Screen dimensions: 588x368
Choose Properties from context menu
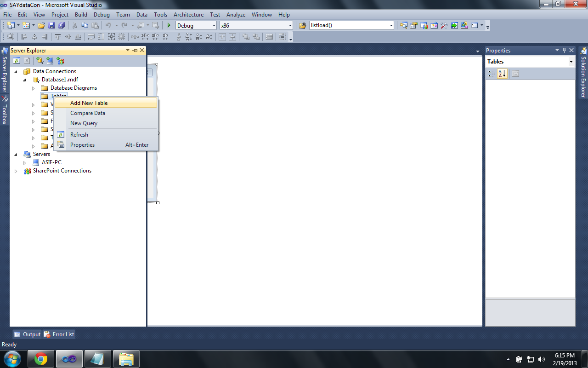106,145
